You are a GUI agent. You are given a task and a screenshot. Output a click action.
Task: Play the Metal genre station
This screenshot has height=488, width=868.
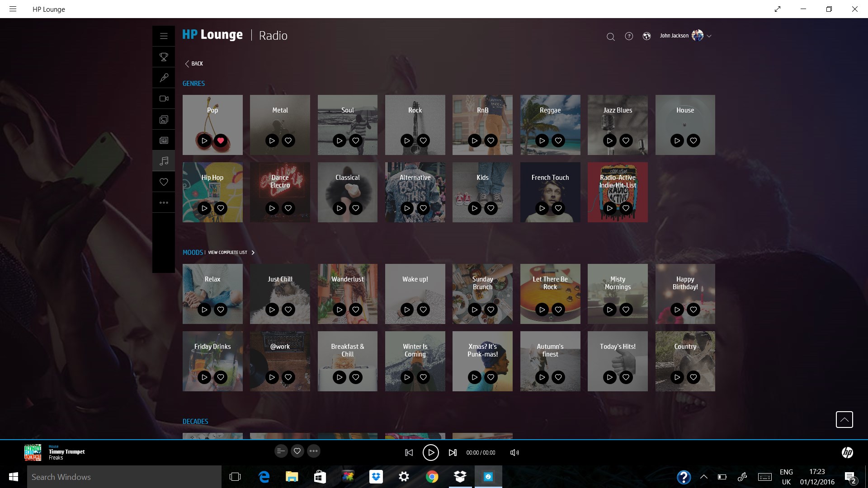pyautogui.click(x=272, y=141)
